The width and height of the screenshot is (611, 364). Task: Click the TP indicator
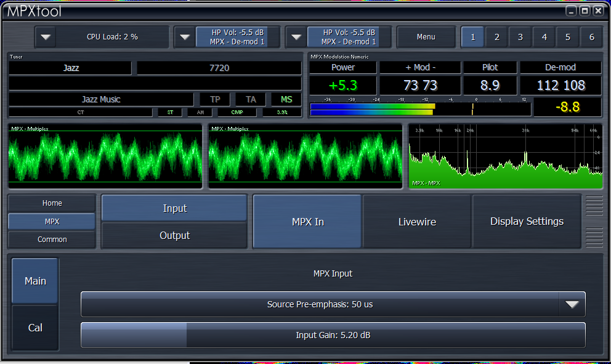pyautogui.click(x=215, y=99)
